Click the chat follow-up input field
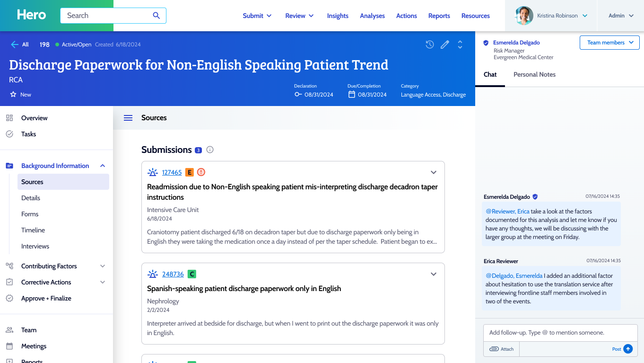Screen dimensions: 644x363 point(560,333)
